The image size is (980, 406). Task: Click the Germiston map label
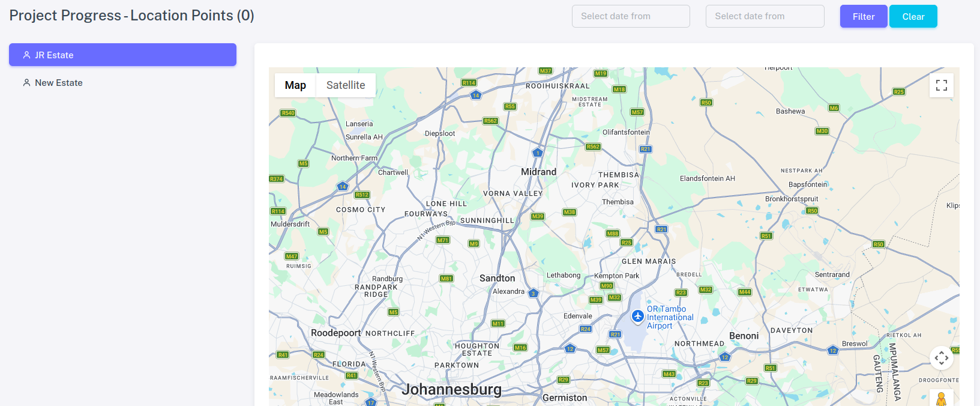565,398
